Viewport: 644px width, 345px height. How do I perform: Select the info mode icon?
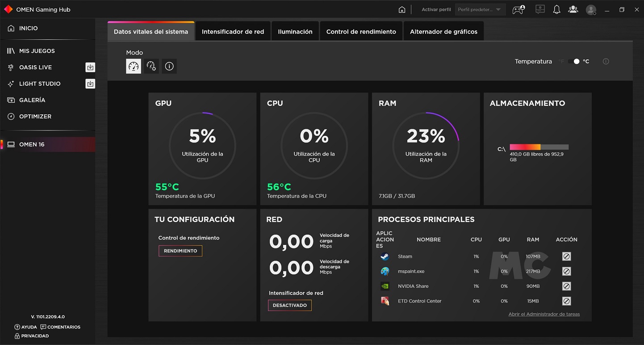coord(169,66)
